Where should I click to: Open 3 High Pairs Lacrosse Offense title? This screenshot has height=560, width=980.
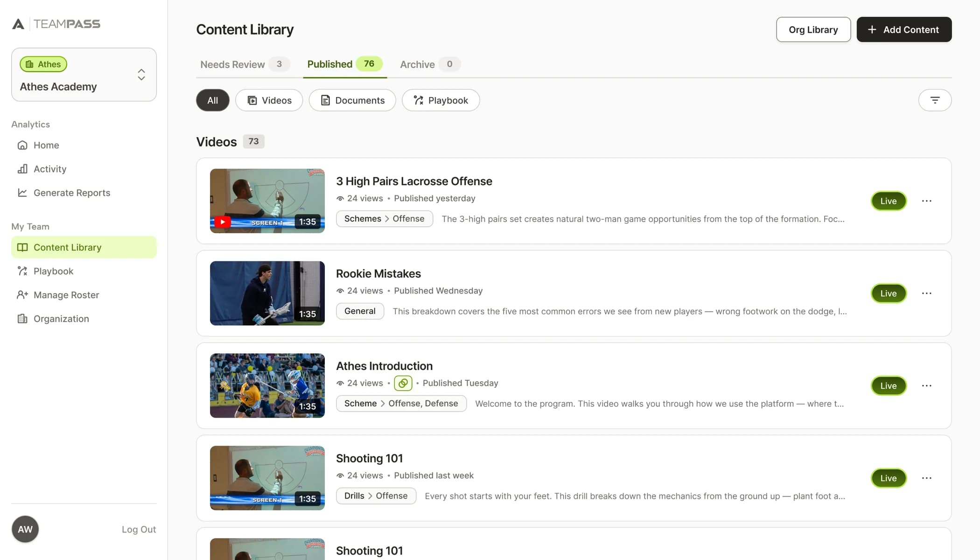click(x=414, y=181)
